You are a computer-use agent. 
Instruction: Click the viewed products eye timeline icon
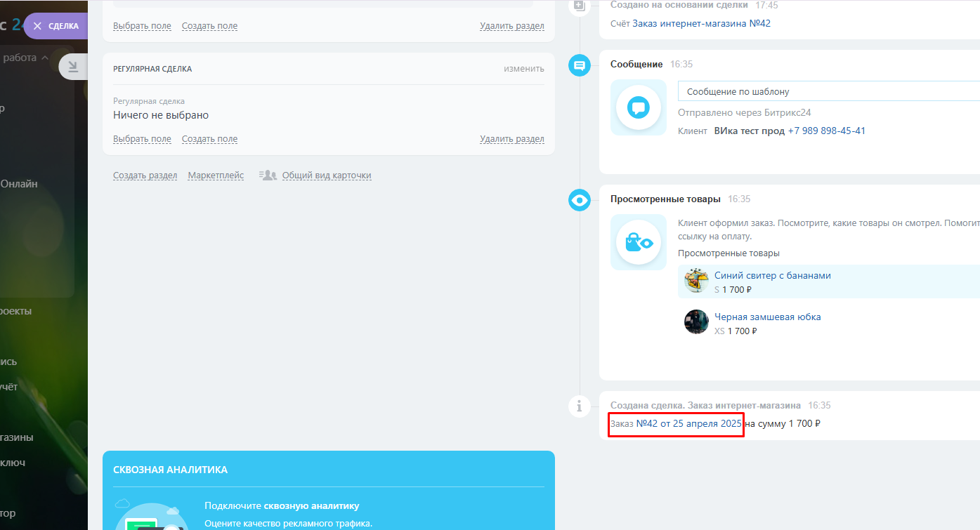[580, 201]
